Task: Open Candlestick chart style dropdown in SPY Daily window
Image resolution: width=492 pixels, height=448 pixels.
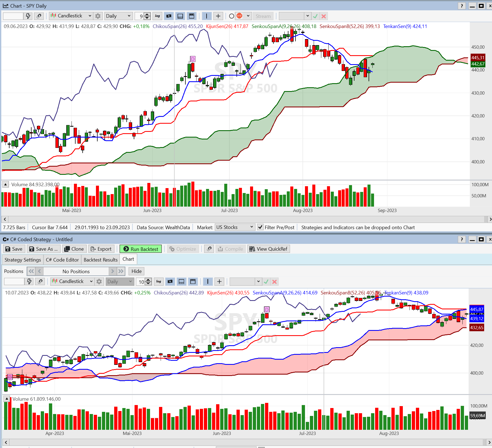Action: [x=71, y=16]
